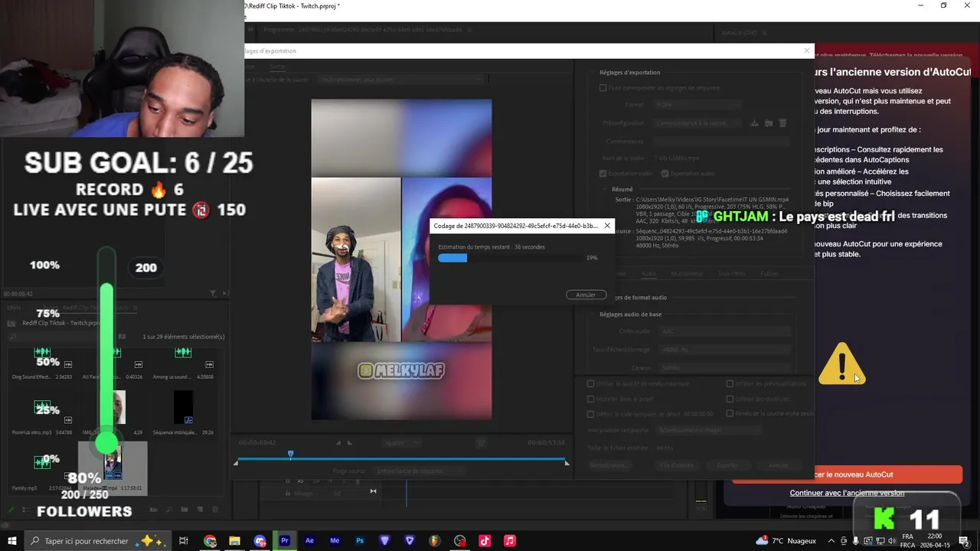Image resolution: width=980 pixels, height=551 pixels.
Task: Toggle Exportation audio checkbox
Action: pyautogui.click(x=665, y=174)
